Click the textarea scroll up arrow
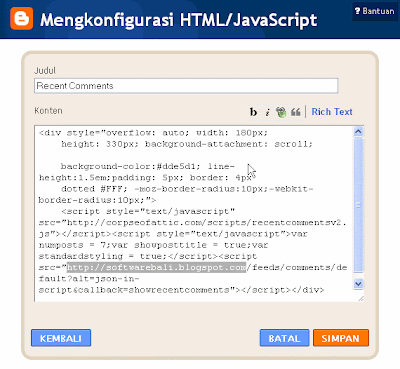 pos(358,132)
